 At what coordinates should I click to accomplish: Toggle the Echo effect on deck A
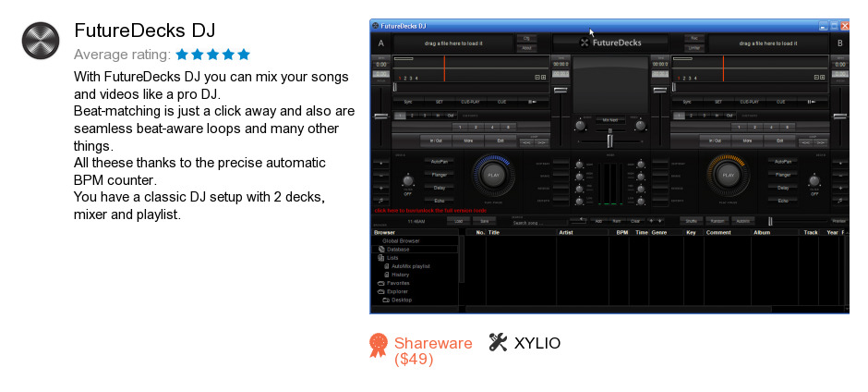coord(440,201)
